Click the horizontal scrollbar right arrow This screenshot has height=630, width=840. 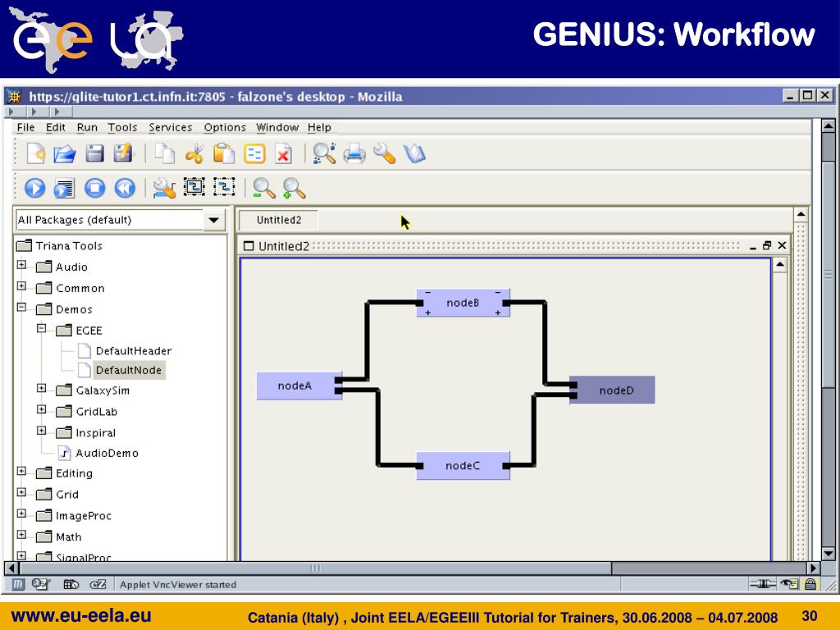tap(813, 568)
